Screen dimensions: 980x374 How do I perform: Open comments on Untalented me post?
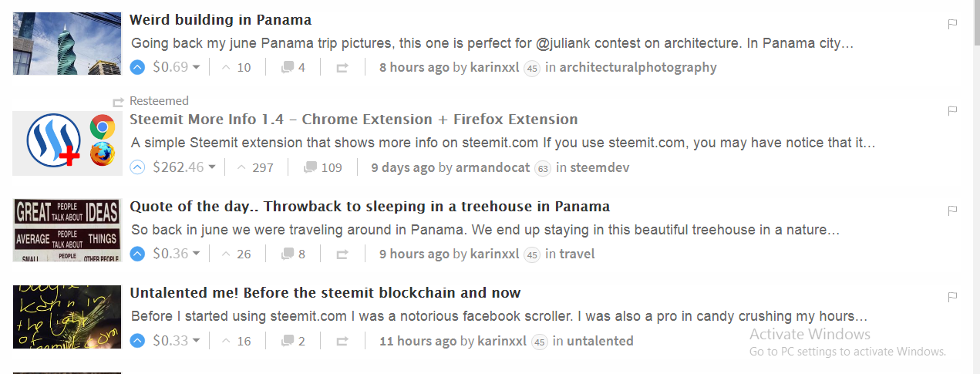293,341
